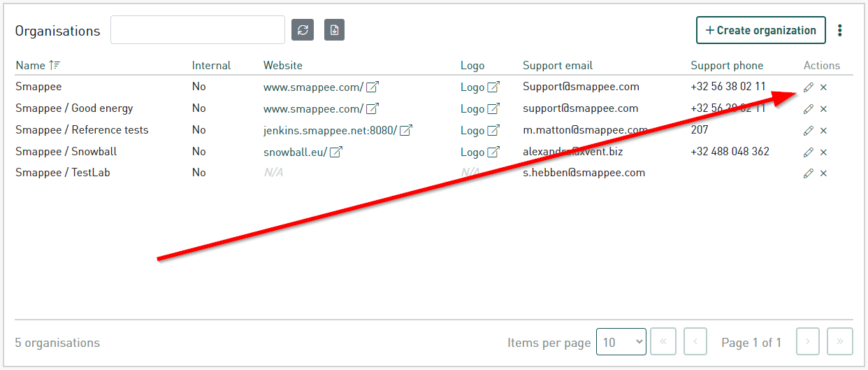Open external link icon next to jenkins.smappee.net:8080/
868x370 pixels.
[406, 131]
